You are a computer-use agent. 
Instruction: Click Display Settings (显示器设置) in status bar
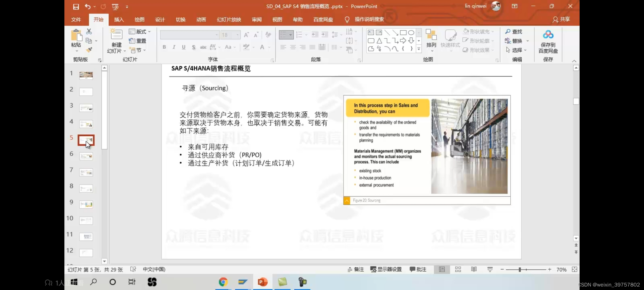pos(386,269)
